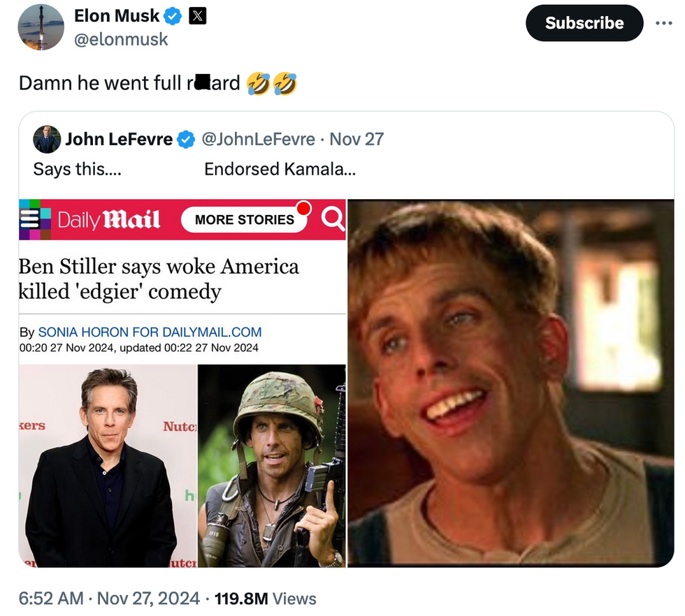Open the right-hand close-up face image
This screenshot has width=685, height=616.
point(510,383)
